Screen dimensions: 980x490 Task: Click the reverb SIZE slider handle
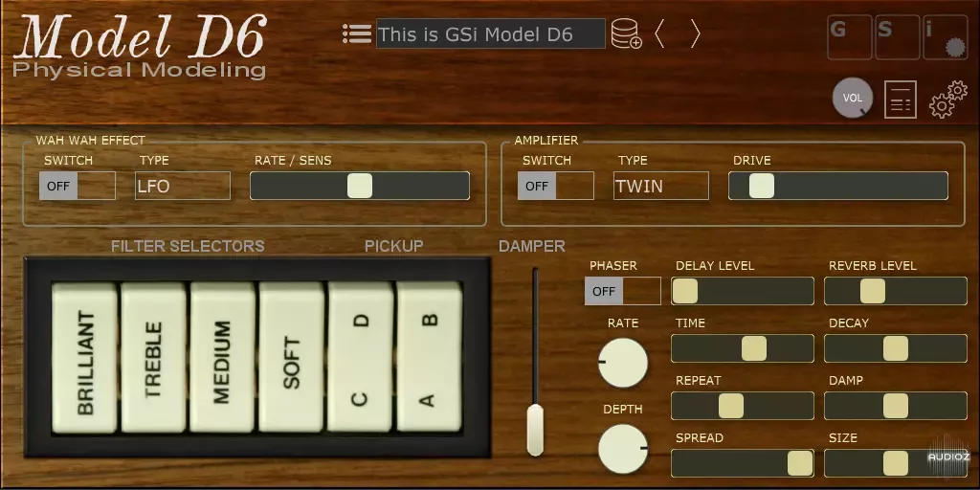tap(896, 463)
